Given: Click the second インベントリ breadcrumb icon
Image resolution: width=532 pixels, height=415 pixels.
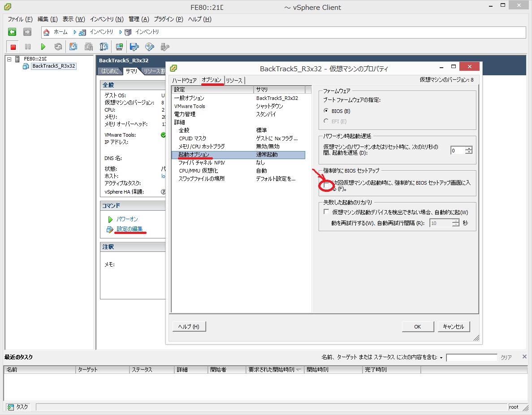Looking at the screenshot, I should (x=128, y=33).
